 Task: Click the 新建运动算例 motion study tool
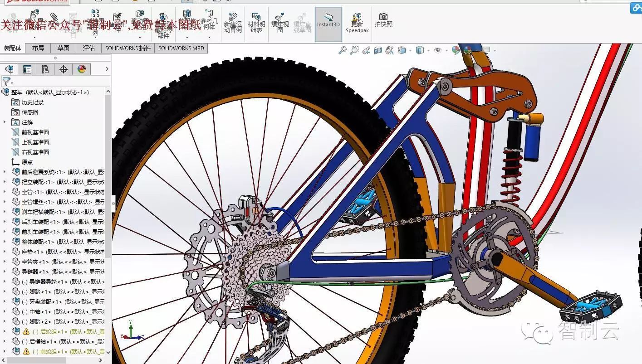[x=233, y=23]
